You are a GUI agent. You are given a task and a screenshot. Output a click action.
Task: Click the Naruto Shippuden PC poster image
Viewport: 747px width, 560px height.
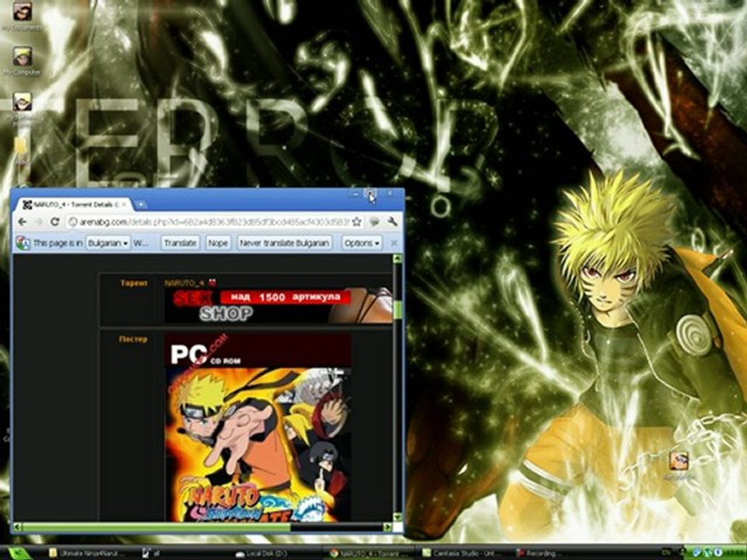coord(258,427)
